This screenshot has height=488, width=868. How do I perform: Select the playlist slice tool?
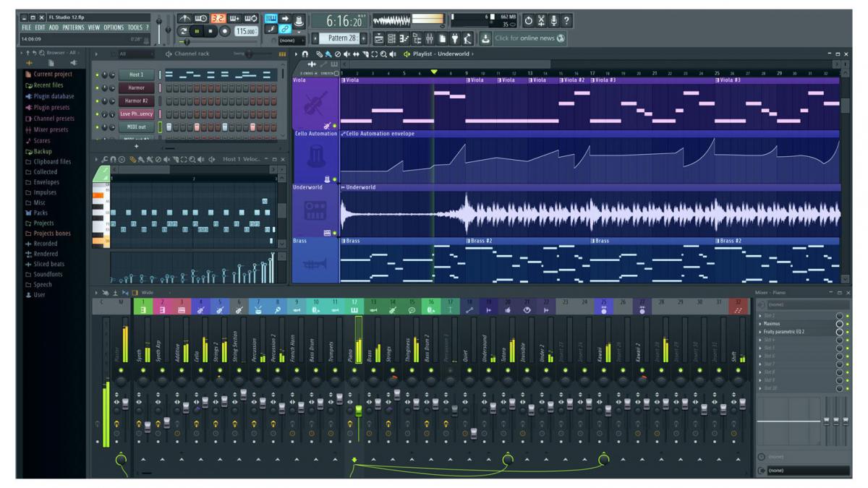click(x=365, y=53)
